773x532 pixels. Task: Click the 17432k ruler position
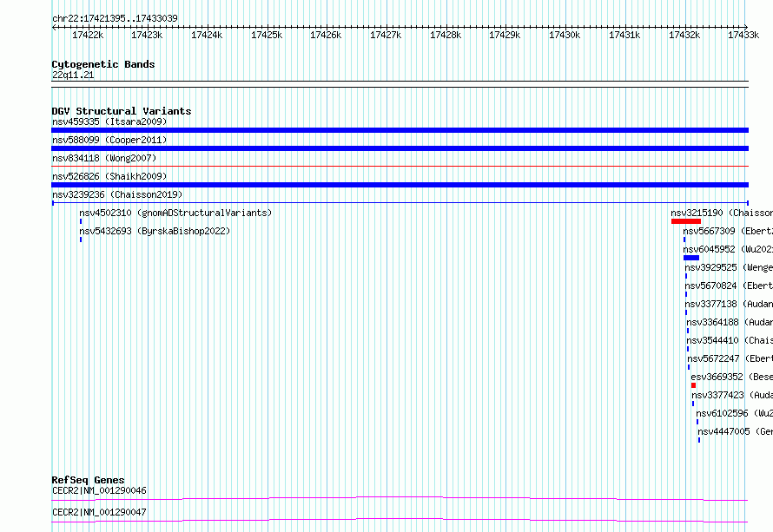pyautogui.click(x=684, y=35)
